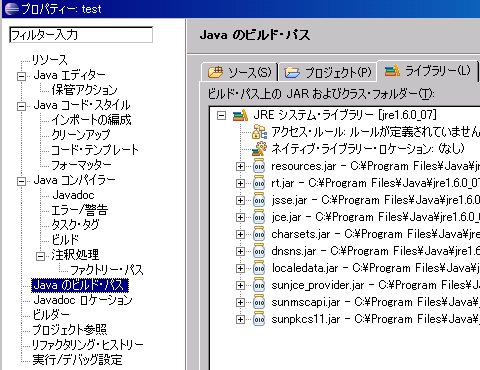Viewport: 480px width, 370px height.
Task: Click the jar icon beside sunpkcs11.jar
Action: 259,319
